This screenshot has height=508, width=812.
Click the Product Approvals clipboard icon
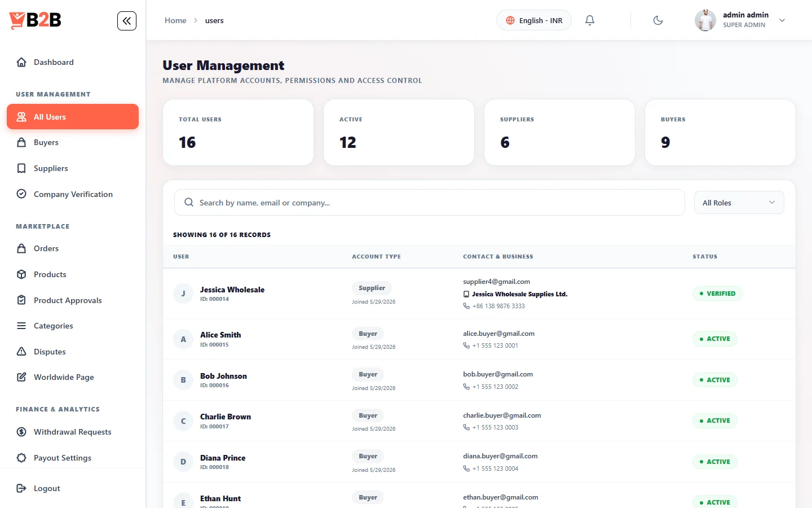21,300
